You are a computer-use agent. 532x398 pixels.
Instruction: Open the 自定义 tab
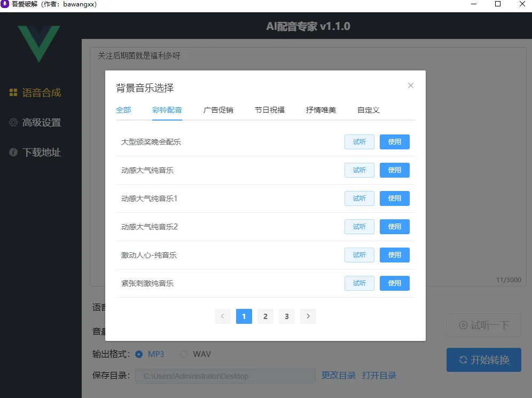[x=369, y=110]
